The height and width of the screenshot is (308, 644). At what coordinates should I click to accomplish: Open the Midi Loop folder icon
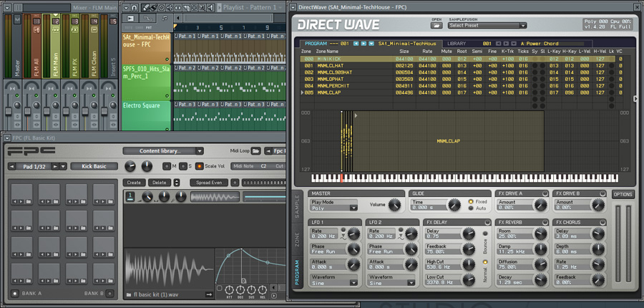[x=256, y=151]
